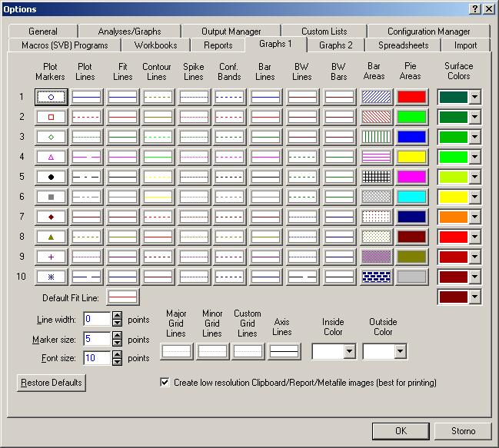Click the Minor Grid Lines style button

[x=212, y=351]
